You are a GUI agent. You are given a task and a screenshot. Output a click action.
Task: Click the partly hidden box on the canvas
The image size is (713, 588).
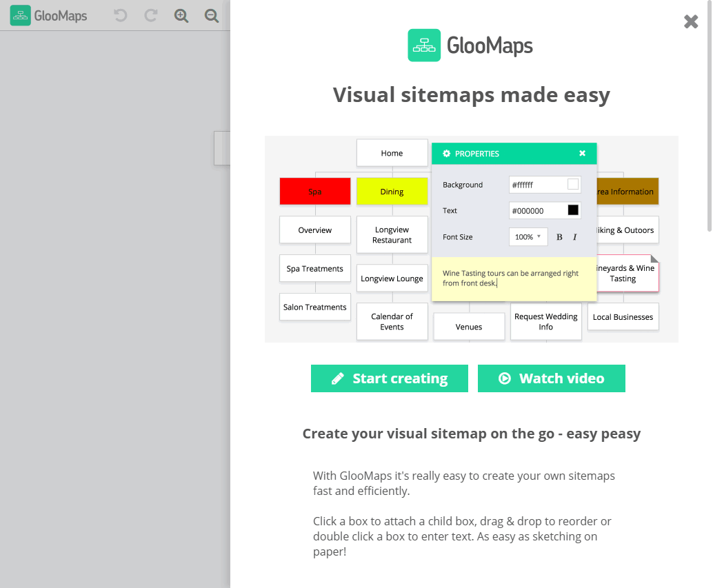coord(222,148)
